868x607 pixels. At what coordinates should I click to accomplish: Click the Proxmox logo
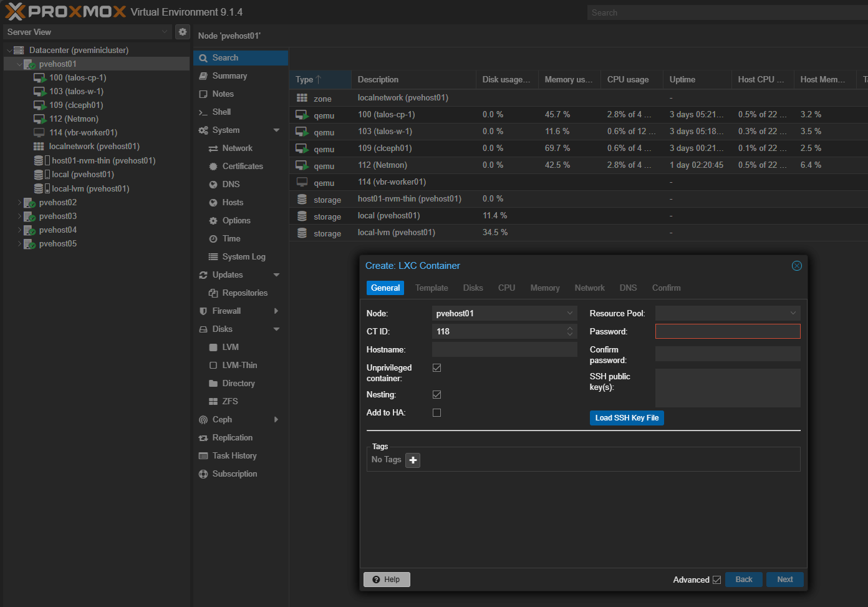(65, 12)
